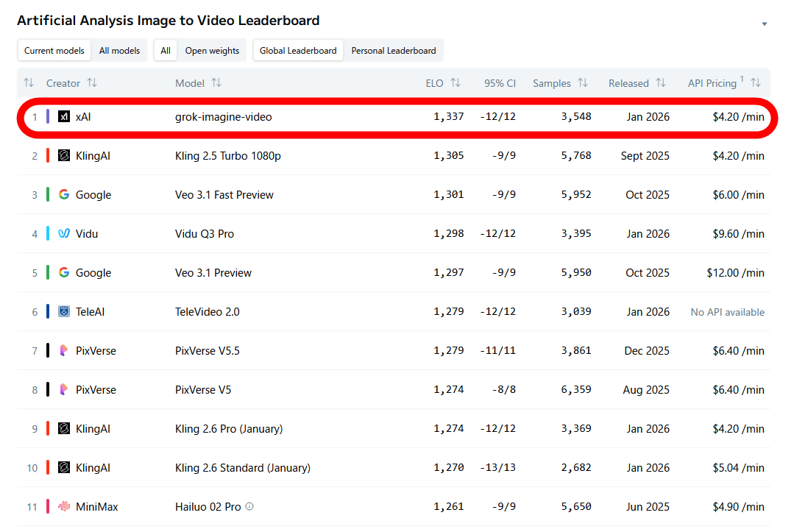Select the Global Leaderboard tab
The image size is (794, 532).
(298, 51)
